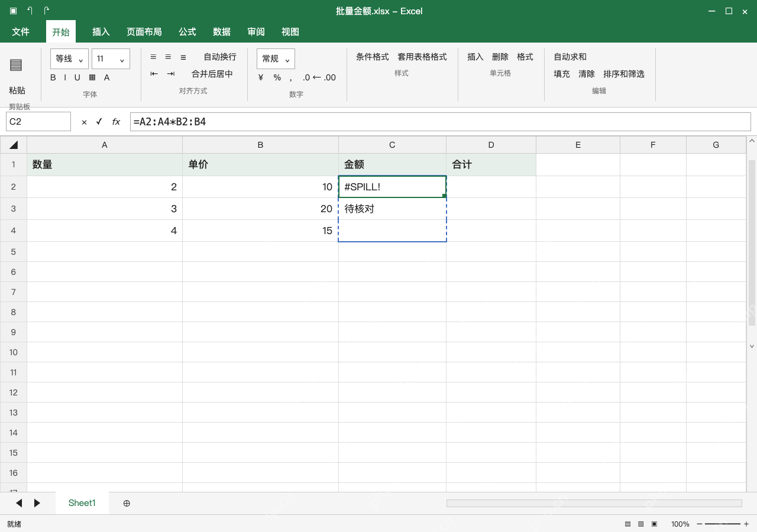Click the select-all corner triangle
757x532 pixels.
coord(14,145)
